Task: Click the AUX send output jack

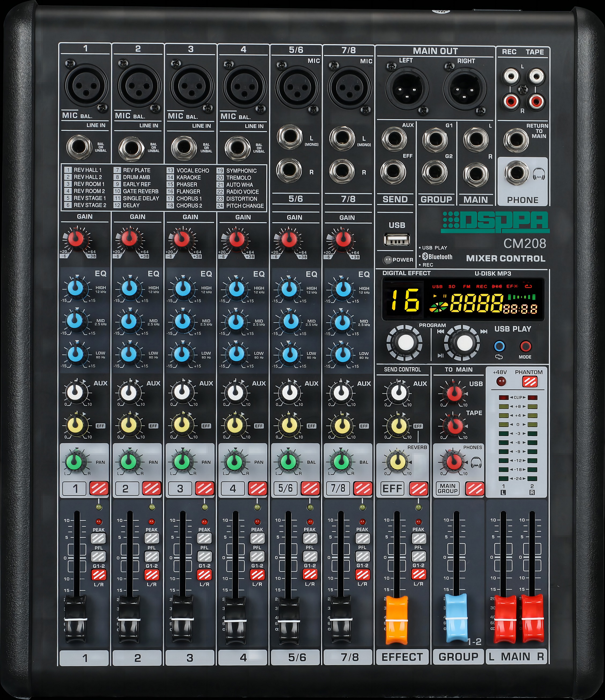Action: pos(394,139)
